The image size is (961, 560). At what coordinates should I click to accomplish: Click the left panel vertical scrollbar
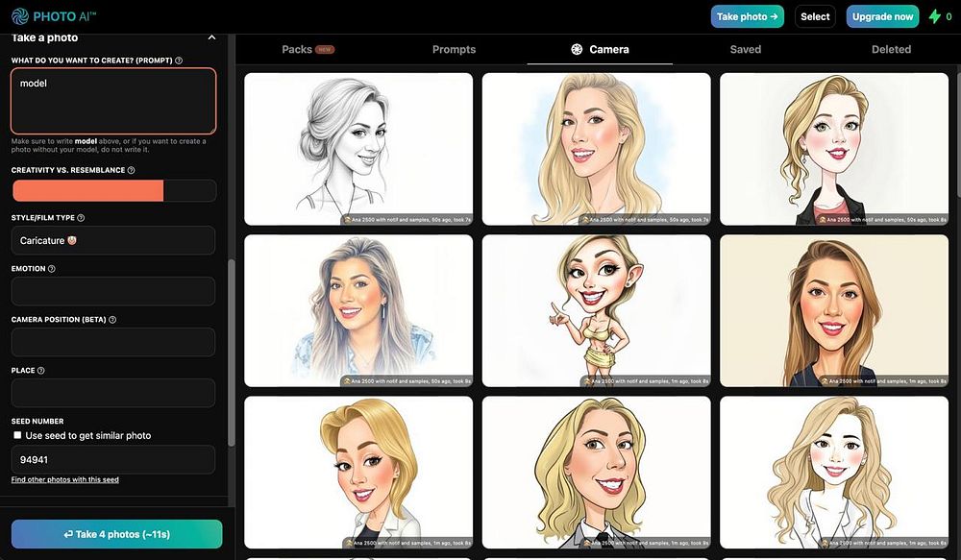[x=231, y=353]
